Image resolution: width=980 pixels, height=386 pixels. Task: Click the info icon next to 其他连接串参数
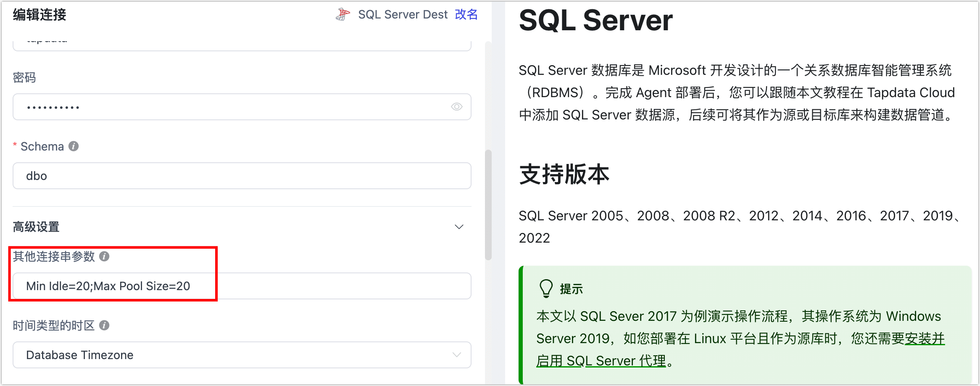[x=104, y=256]
